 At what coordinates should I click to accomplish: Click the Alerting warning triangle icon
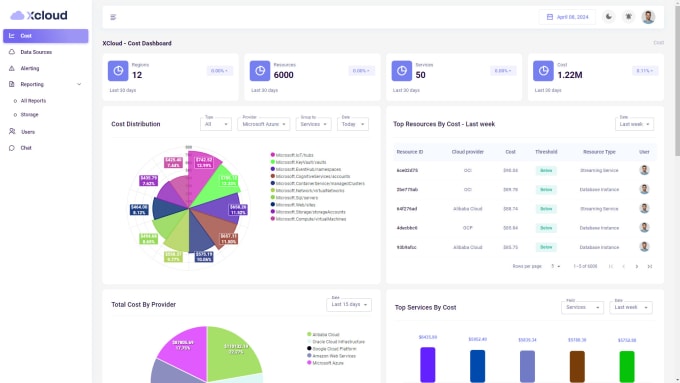(x=12, y=68)
